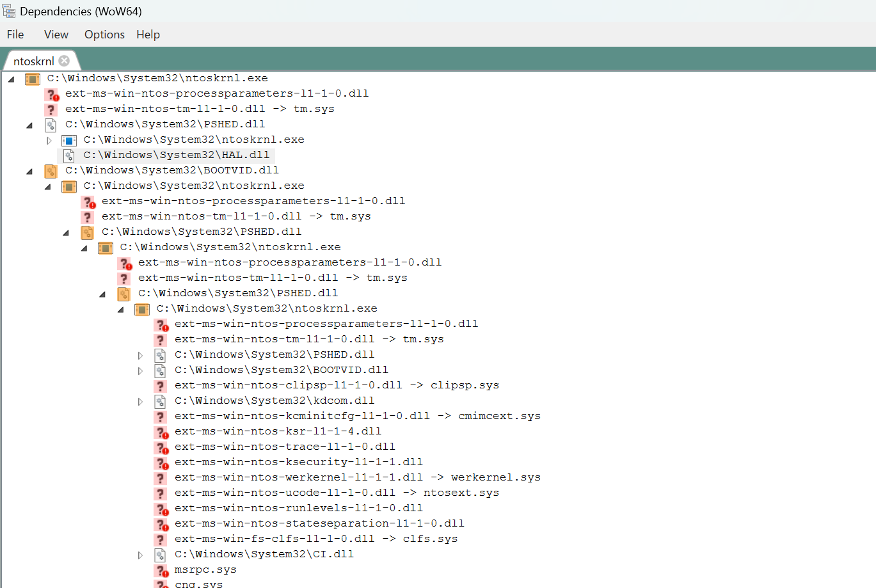
Task: Click the kdcom.dll module icon
Action: (161, 401)
